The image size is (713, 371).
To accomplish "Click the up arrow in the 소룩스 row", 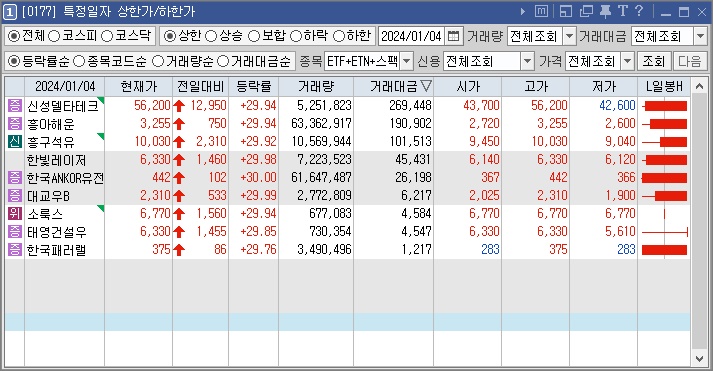I will (179, 214).
